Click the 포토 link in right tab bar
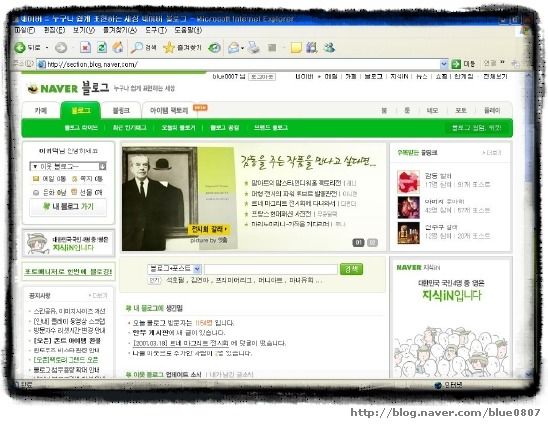 pos(461,110)
